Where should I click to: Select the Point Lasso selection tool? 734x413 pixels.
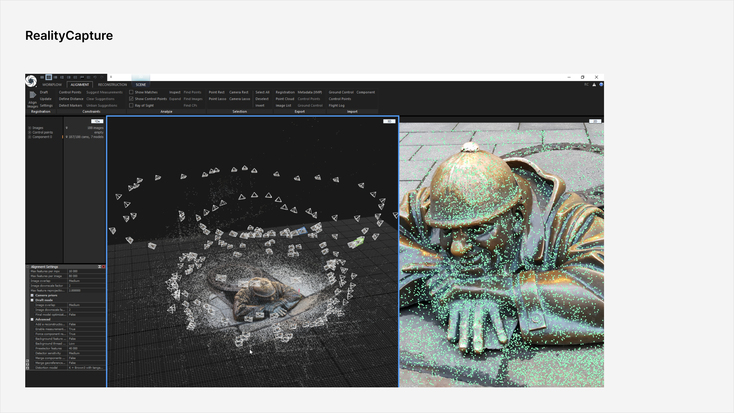(x=217, y=99)
